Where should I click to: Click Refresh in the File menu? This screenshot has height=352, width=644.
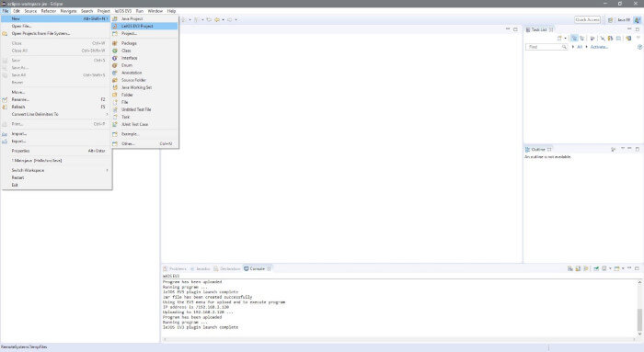click(56, 107)
